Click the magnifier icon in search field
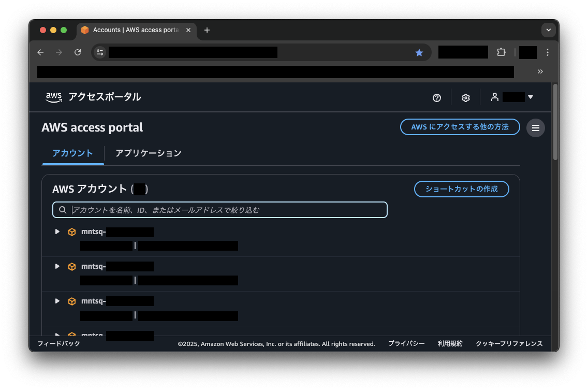 tap(63, 210)
